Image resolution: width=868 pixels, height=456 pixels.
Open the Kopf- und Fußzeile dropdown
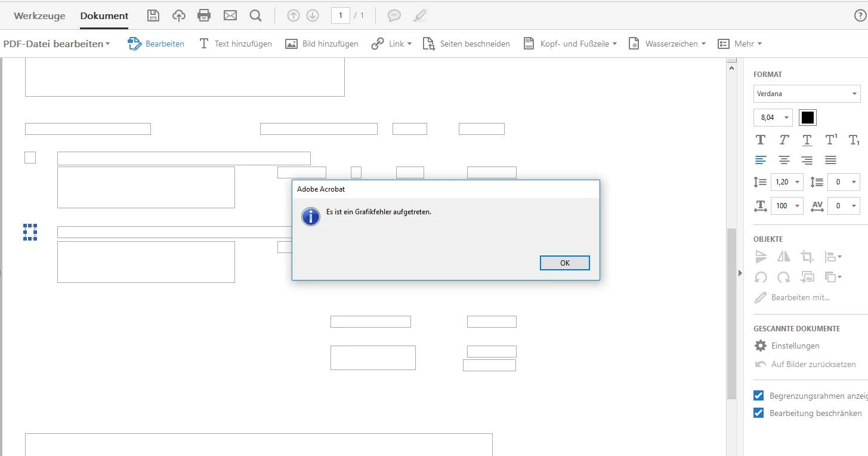coord(570,44)
